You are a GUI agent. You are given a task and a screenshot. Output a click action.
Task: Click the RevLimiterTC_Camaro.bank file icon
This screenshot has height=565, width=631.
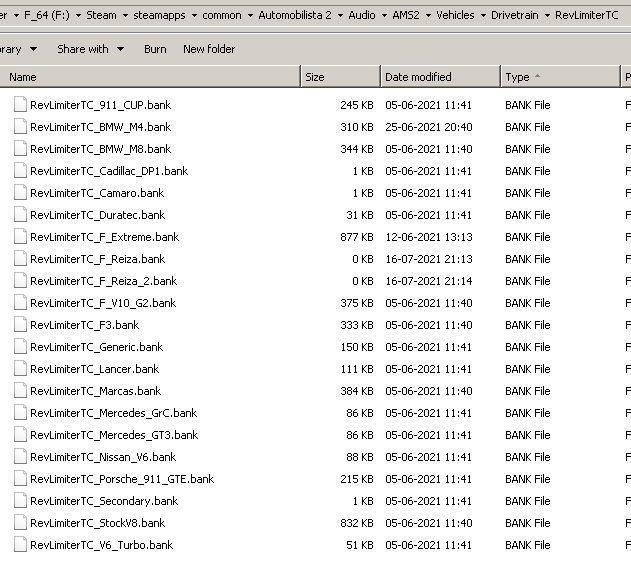point(20,193)
